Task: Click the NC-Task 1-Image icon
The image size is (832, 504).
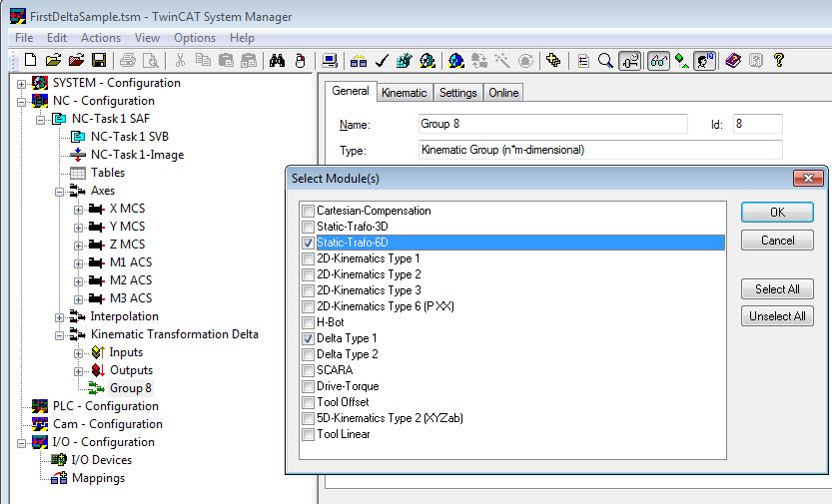Action: pyautogui.click(x=78, y=155)
